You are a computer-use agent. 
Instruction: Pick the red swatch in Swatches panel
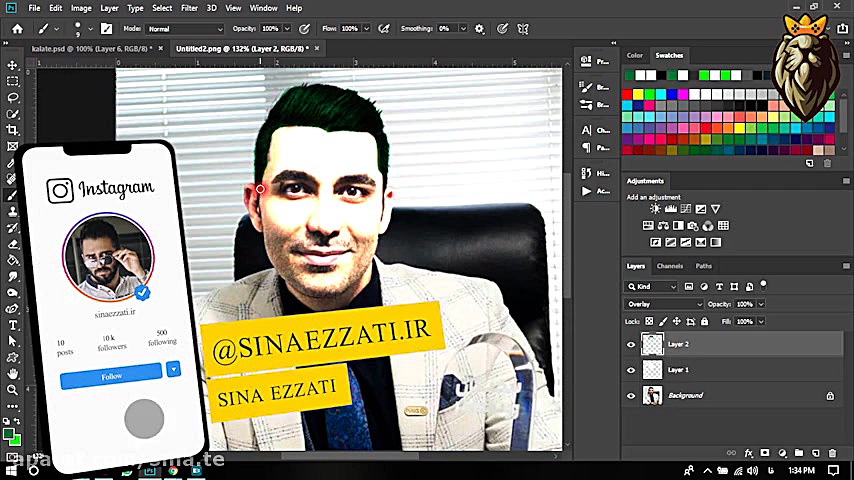[628, 93]
